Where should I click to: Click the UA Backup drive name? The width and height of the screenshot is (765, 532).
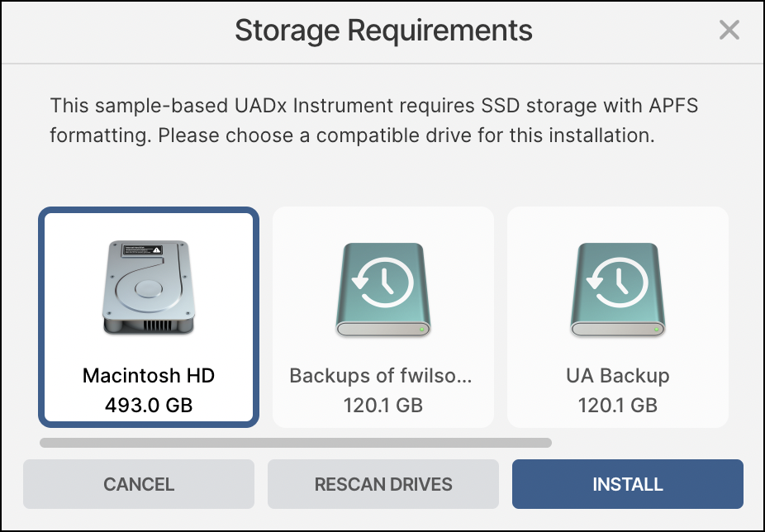[618, 376]
